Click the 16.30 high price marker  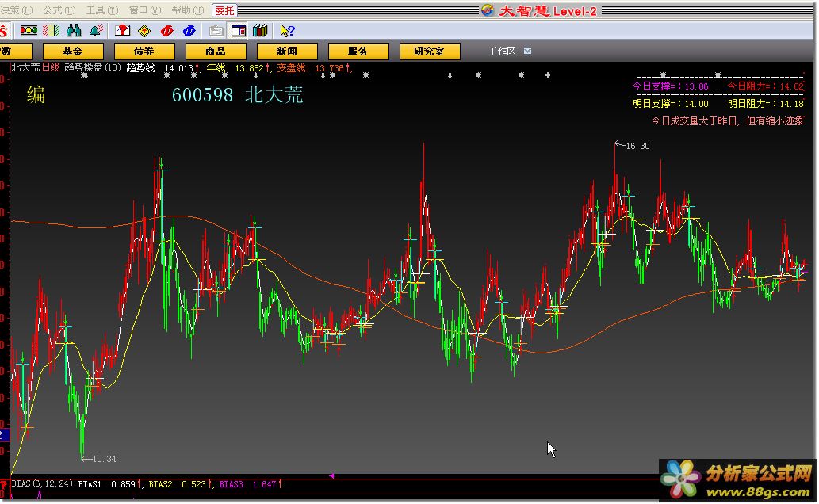[633, 146]
